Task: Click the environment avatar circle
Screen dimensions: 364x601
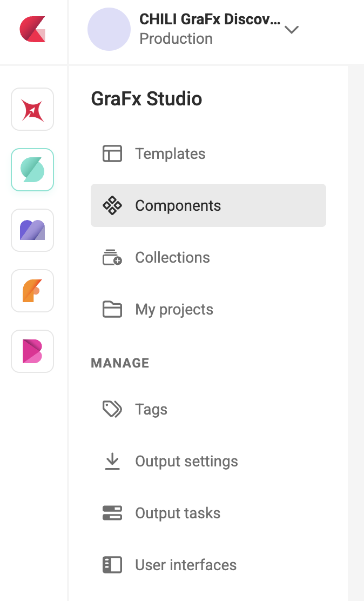Action: (109, 29)
